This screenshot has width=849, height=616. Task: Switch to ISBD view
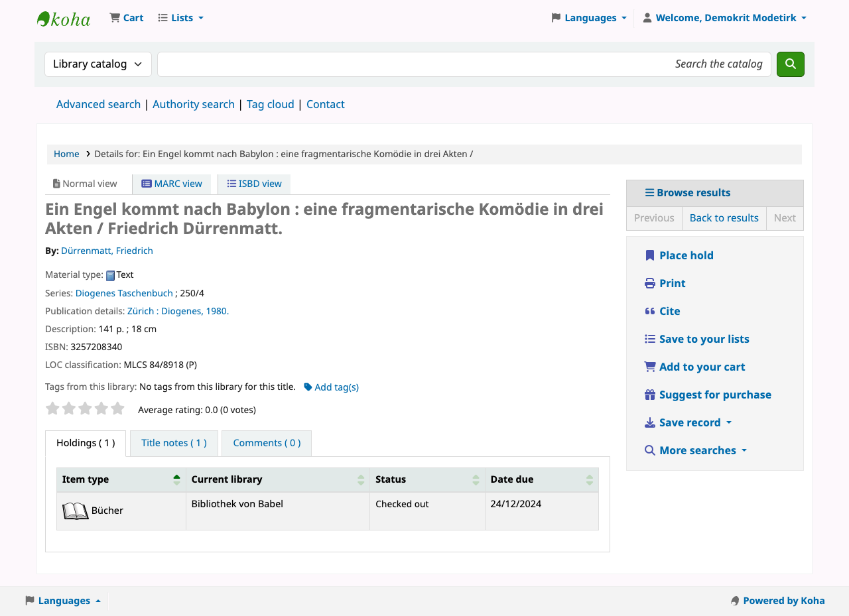tap(254, 184)
